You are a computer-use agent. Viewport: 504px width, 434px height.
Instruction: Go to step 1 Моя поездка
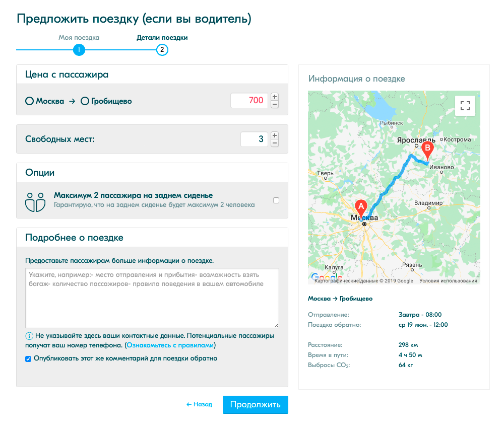79,50
